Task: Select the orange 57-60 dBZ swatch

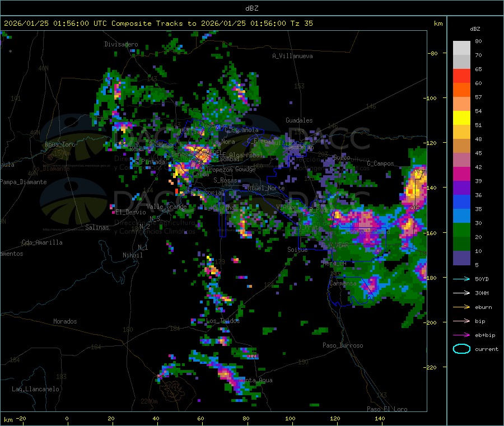Action: 461,90
